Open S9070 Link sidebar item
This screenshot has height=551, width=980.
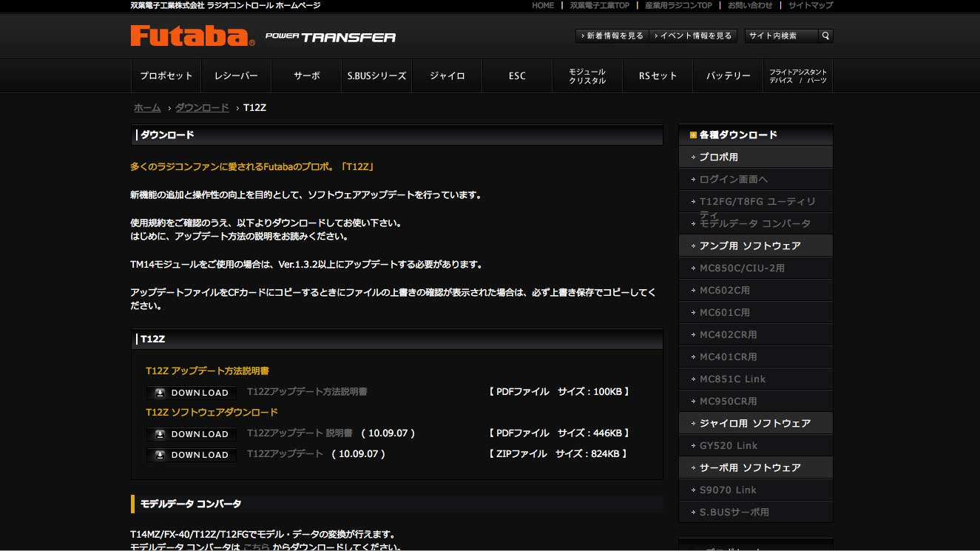click(x=755, y=490)
